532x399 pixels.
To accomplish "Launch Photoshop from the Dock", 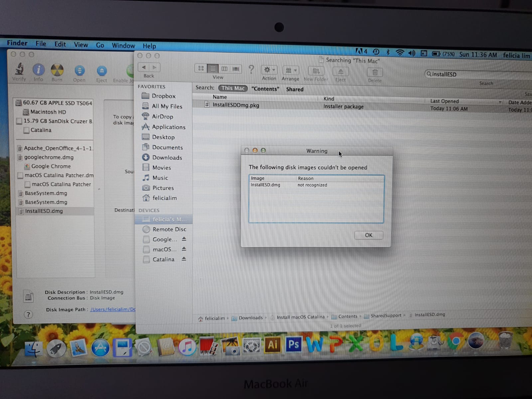I will [294, 344].
